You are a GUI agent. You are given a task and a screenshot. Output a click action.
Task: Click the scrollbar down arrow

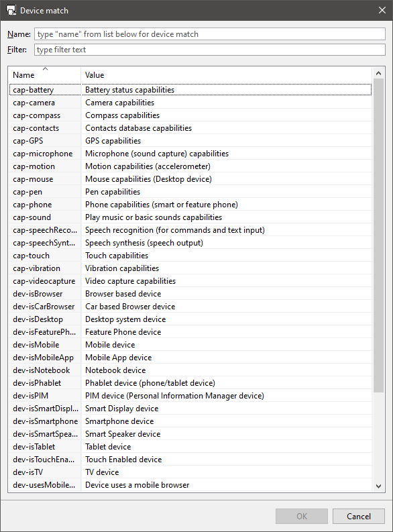click(x=379, y=486)
